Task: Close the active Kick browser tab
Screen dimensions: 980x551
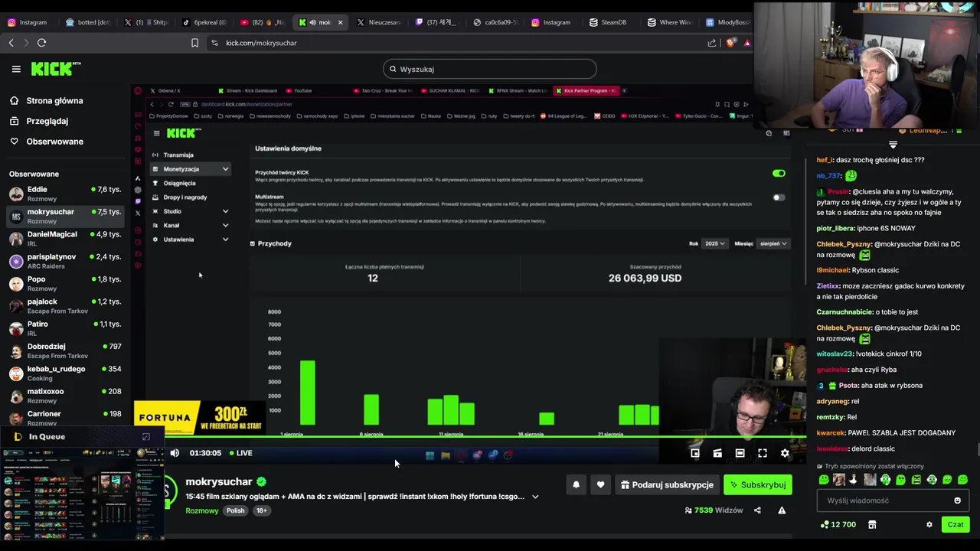Action: pyautogui.click(x=341, y=22)
